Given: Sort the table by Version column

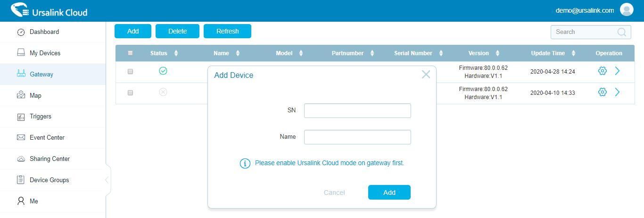Looking at the screenshot, I should click(x=497, y=53).
